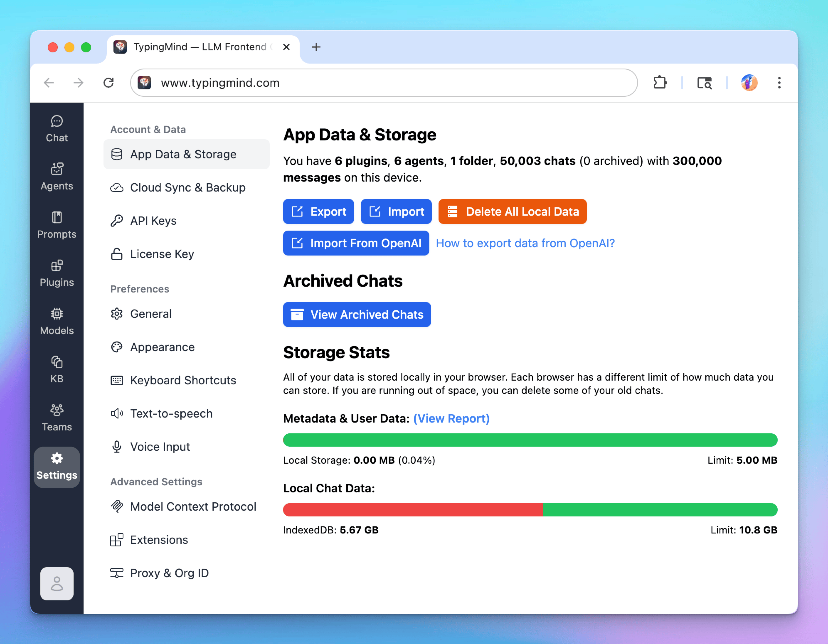Click the View Archived Chats button

tap(357, 314)
